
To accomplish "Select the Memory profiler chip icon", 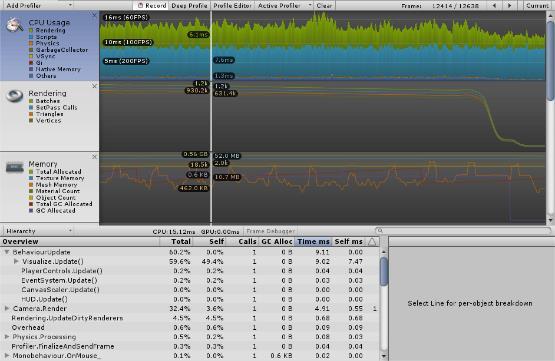I will [x=15, y=167].
